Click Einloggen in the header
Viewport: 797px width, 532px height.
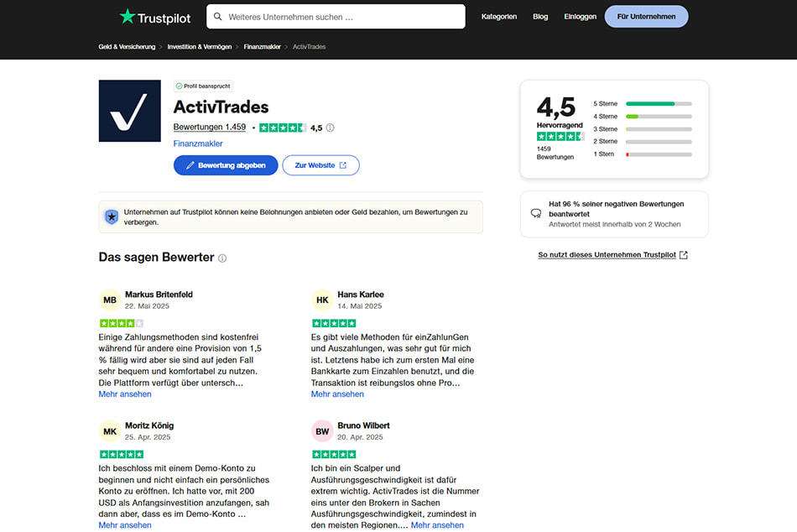(580, 17)
